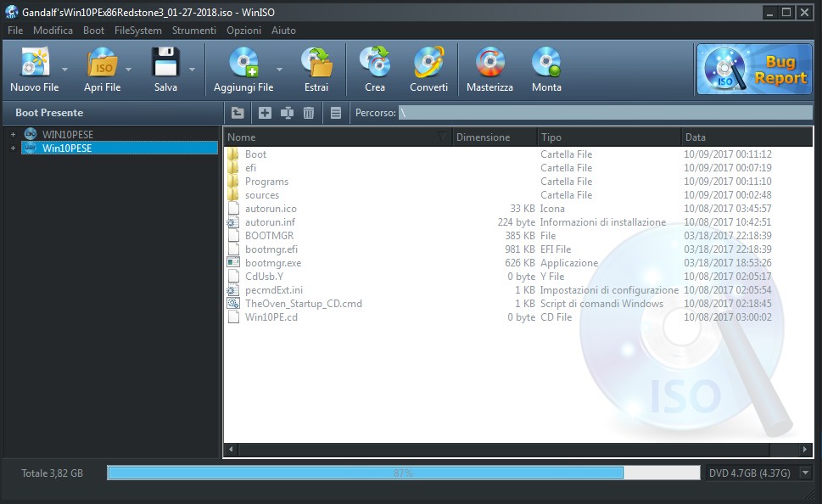The height and width of the screenshot is (504, 822).
Task: Select the autorun.inf file icon
Action: (x=233, y=222)
